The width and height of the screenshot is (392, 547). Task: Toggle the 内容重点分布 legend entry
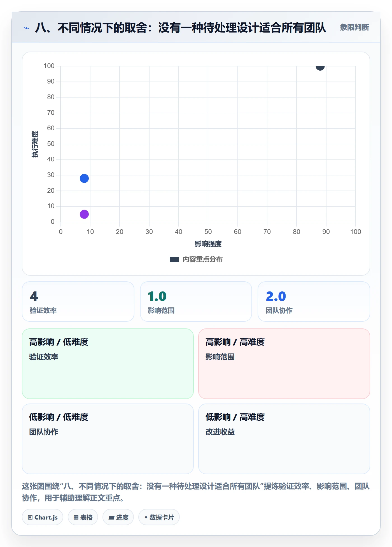pos(196,259)
